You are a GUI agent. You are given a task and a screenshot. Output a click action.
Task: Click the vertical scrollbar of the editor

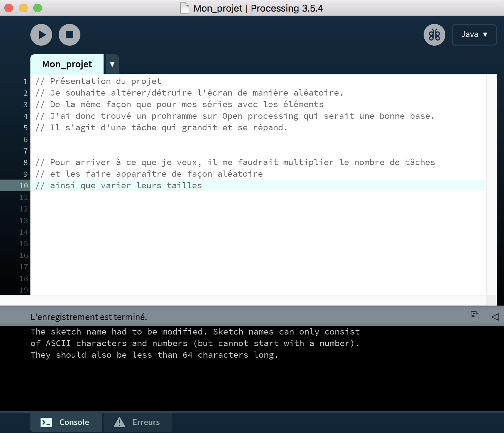point(491,181)
